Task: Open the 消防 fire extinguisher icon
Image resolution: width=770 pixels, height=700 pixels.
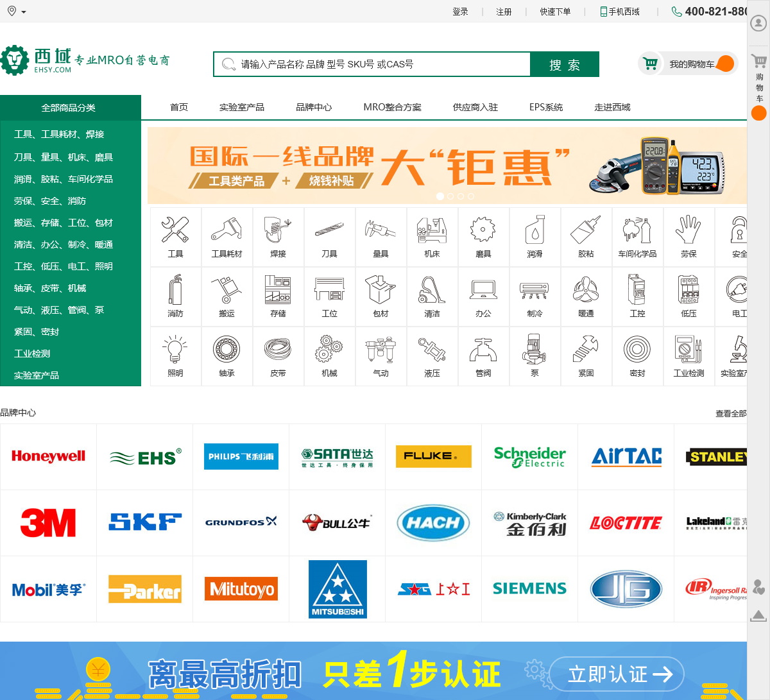Action: (175, 289)
